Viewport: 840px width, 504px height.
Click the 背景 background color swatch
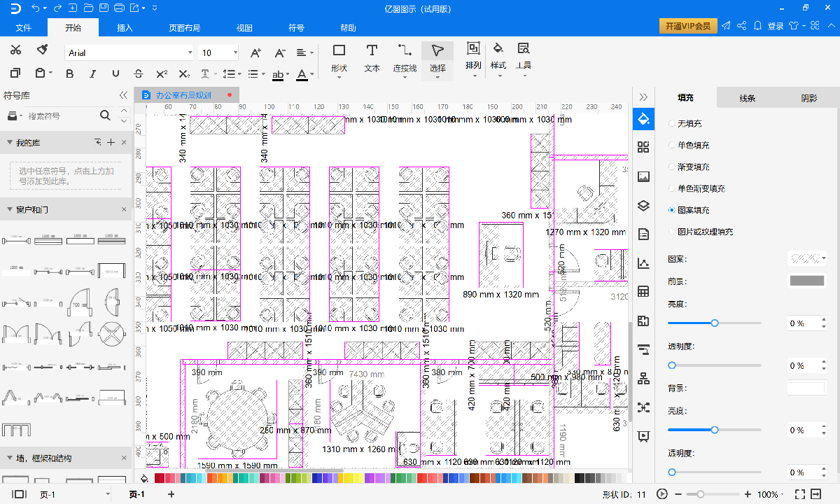807,387
